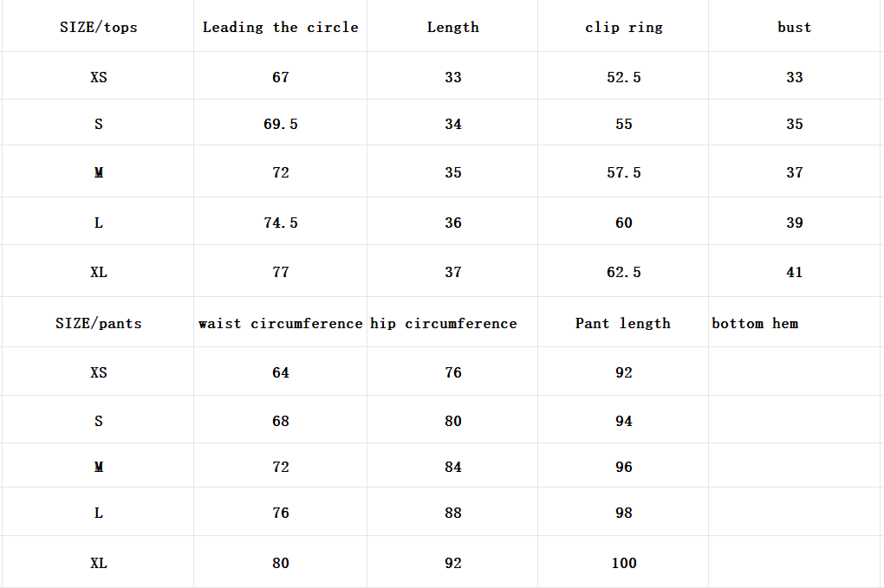
Task: Select the clip ring value 62.5
Action: click(623, 272)
